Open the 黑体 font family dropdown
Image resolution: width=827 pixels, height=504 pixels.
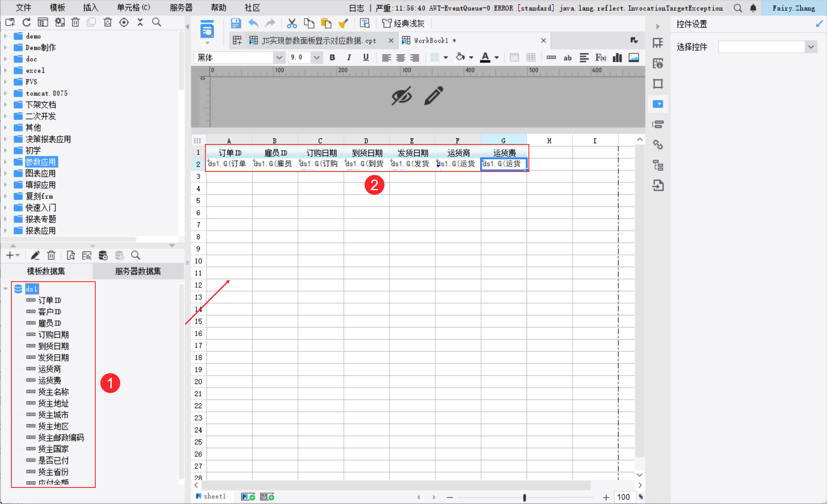click(x=279, y=58)
